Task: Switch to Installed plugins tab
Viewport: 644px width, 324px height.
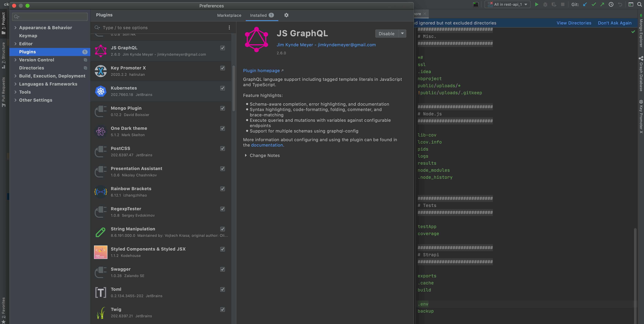Action: point(262,15)
